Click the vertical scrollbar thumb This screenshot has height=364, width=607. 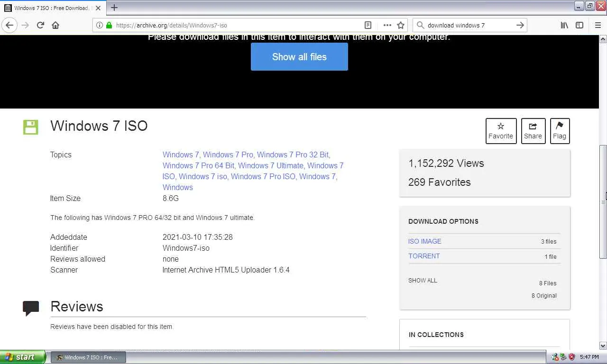click(603, 201)
